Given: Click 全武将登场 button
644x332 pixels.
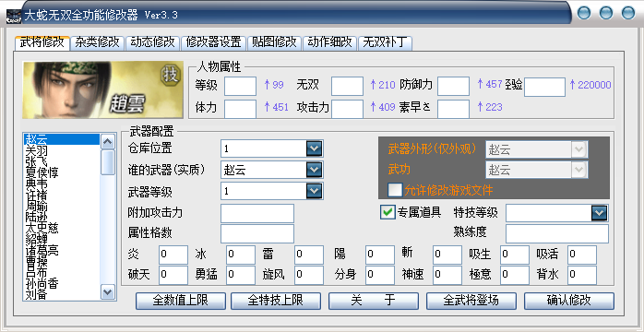Looking at the screenshot, I should [471, 301].
